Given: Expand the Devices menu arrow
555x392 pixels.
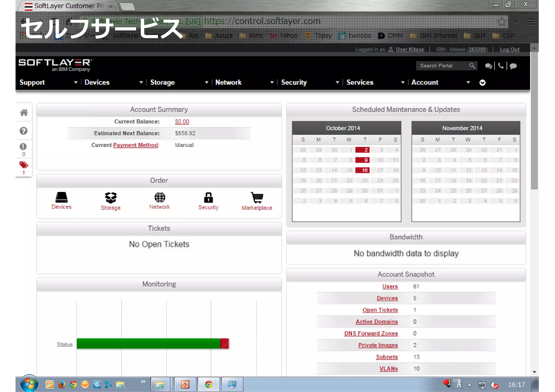Looking at the screenshot, I should click(141, 82).
